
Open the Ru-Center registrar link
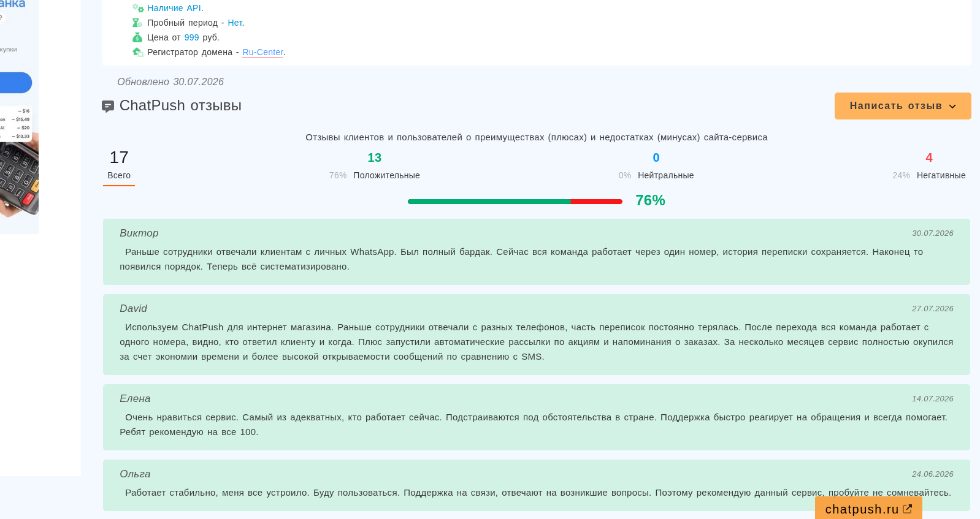click(262, 52)
